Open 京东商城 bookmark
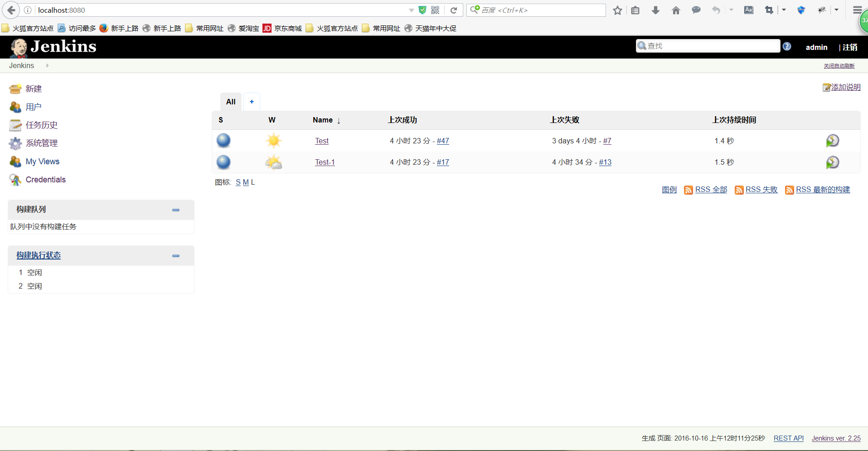The height and width of the screenshot is (451, 868). click(282, 28)
